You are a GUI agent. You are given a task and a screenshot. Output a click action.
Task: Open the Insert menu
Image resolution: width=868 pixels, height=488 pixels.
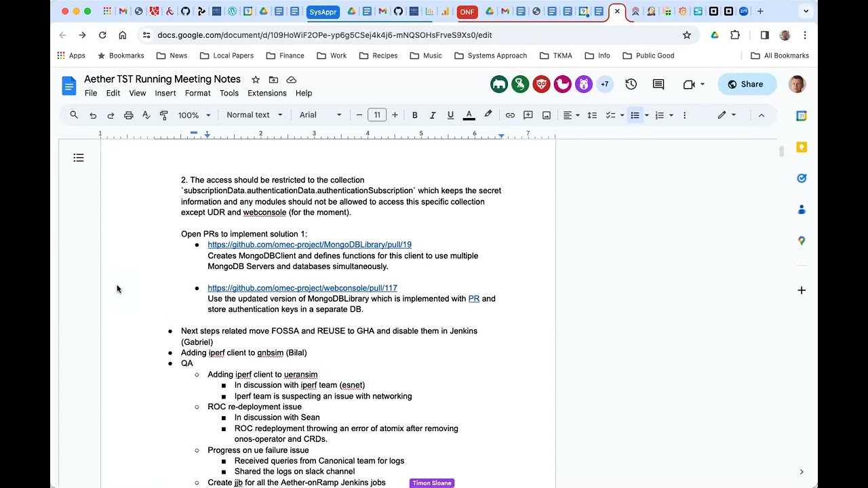point(165,93)
